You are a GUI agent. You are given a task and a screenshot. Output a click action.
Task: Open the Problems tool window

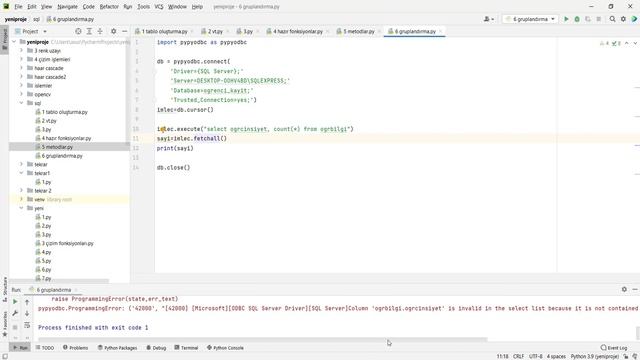pos(76,348)
